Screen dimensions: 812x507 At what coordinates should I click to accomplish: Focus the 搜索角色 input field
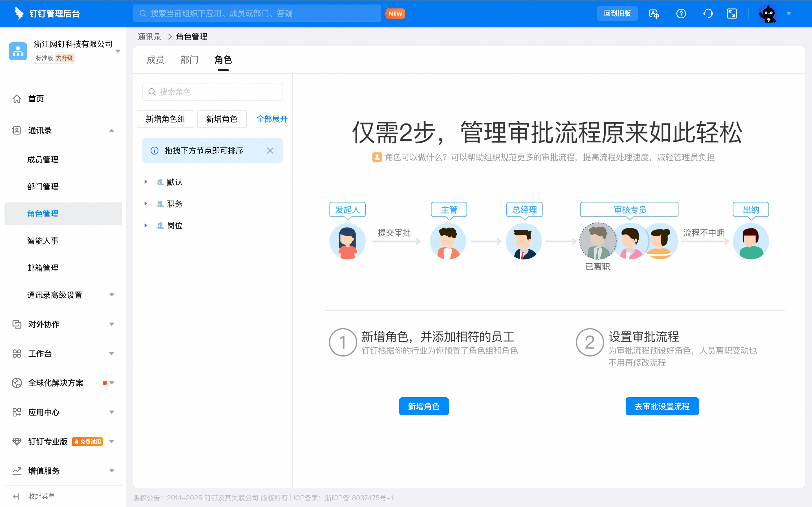pos(213,92)
